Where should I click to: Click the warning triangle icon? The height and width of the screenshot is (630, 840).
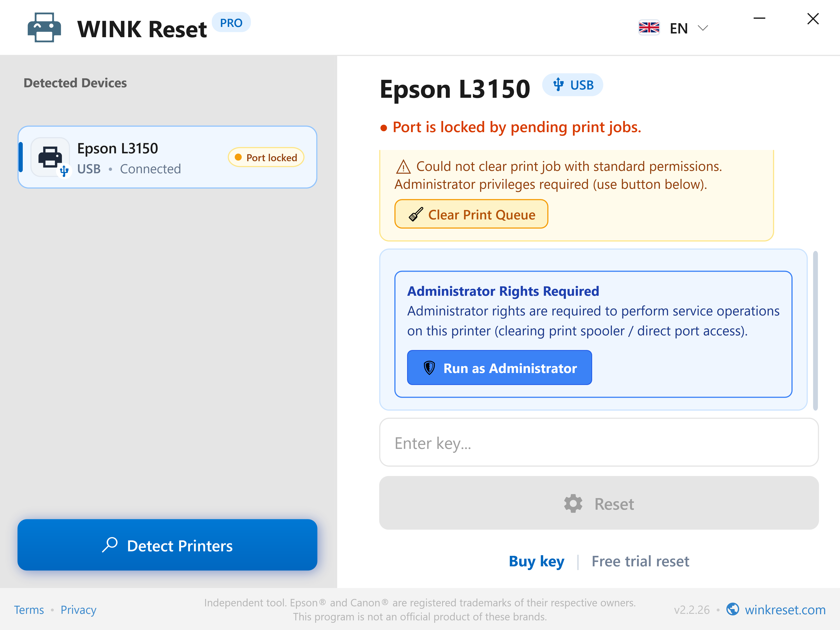[x=403, y=167]
